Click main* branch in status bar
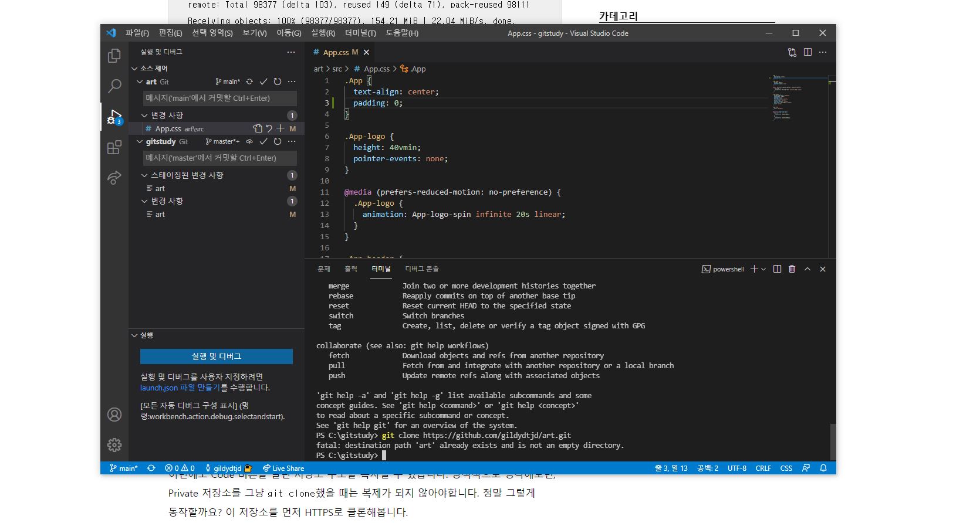Screen dimensions: 980x523 click(123, 468)
